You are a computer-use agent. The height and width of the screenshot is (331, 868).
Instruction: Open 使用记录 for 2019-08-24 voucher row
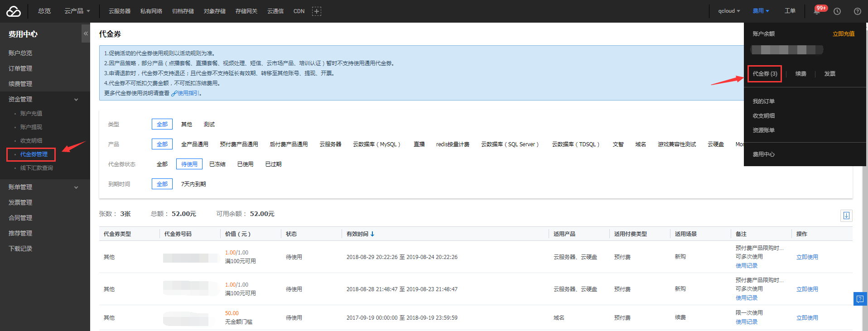click(747, 266)
